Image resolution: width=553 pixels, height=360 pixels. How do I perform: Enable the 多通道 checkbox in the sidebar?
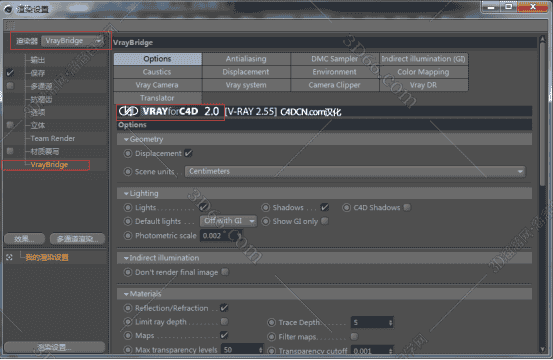pyautogui.click(x=10, y=86)
